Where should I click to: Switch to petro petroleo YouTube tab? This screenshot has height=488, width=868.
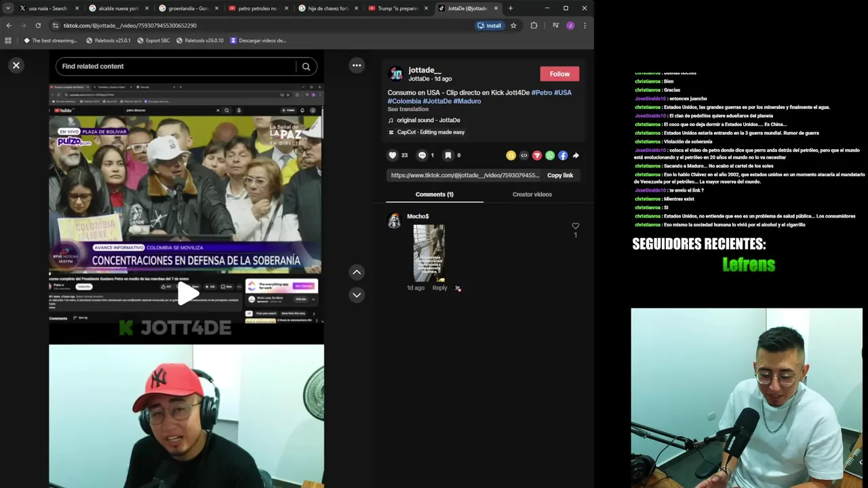point(258,8)
